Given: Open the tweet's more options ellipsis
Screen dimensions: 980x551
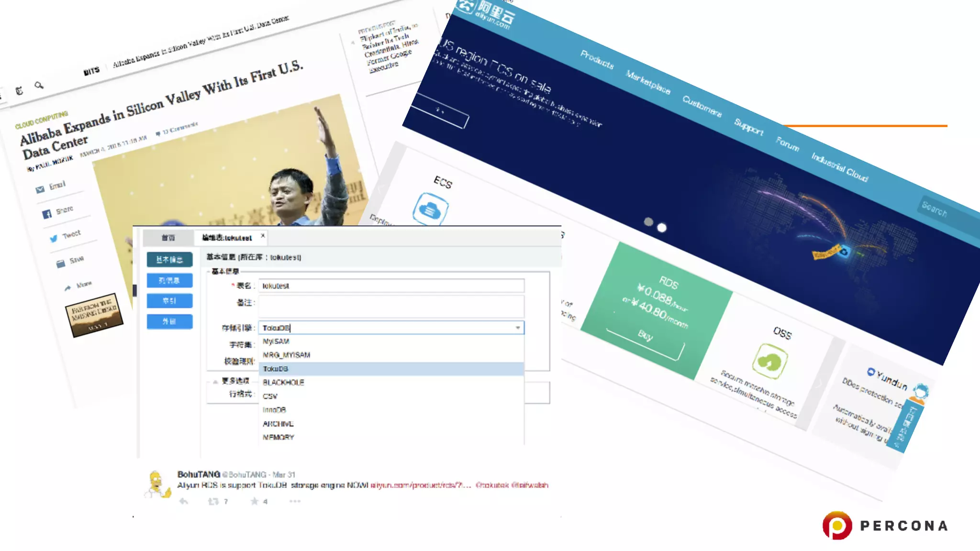Looking at the screenshot, I should [x=295, y=501].
